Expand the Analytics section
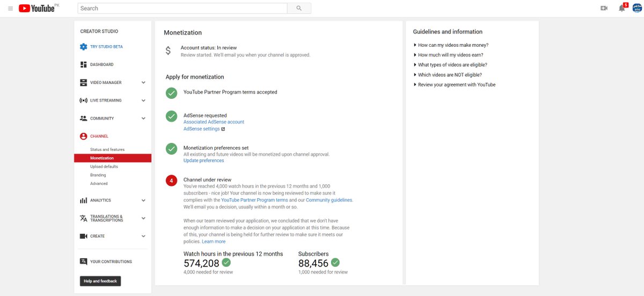Image resolution: width=644 pixels, height=296 pixels. [x=143, y=200]
